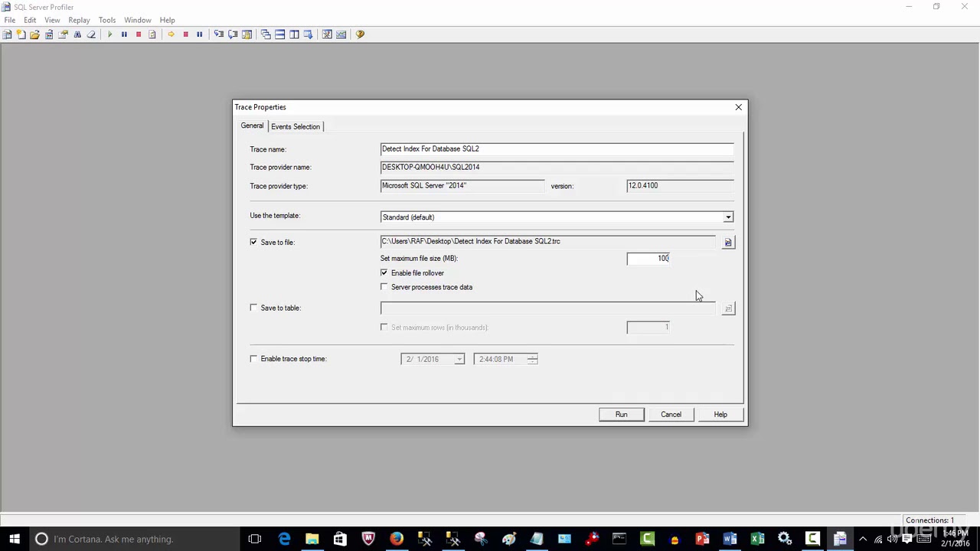Click the Cancel button

[671, 414]
